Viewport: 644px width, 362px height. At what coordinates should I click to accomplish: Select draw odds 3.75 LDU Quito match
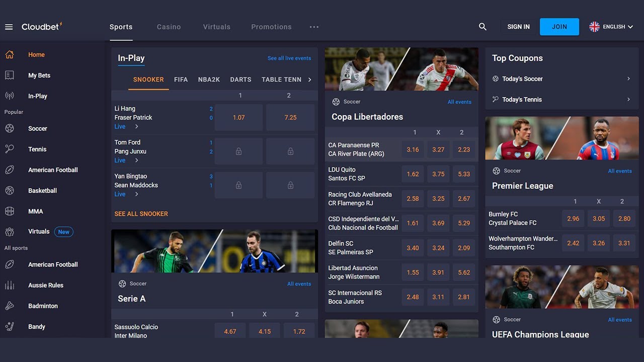(438, 174)
